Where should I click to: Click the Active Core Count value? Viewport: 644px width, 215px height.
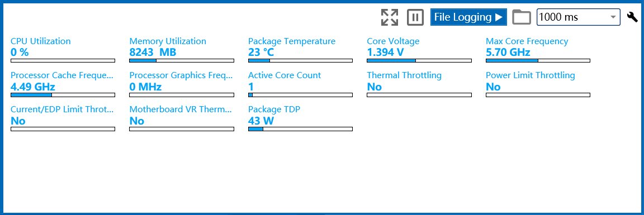(251, 87)
